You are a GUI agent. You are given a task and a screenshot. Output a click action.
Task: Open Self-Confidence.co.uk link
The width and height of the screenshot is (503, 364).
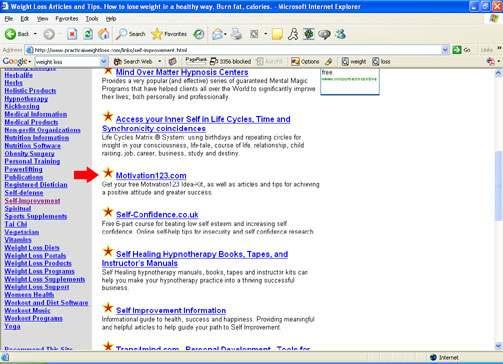click(x=157, y=215)
